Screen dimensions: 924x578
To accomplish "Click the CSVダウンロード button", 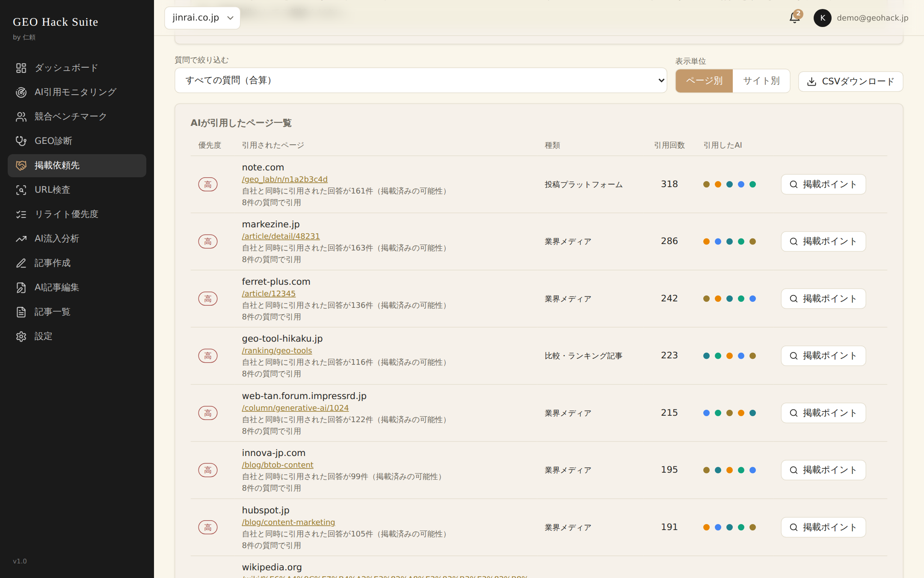I will point(851,81).
